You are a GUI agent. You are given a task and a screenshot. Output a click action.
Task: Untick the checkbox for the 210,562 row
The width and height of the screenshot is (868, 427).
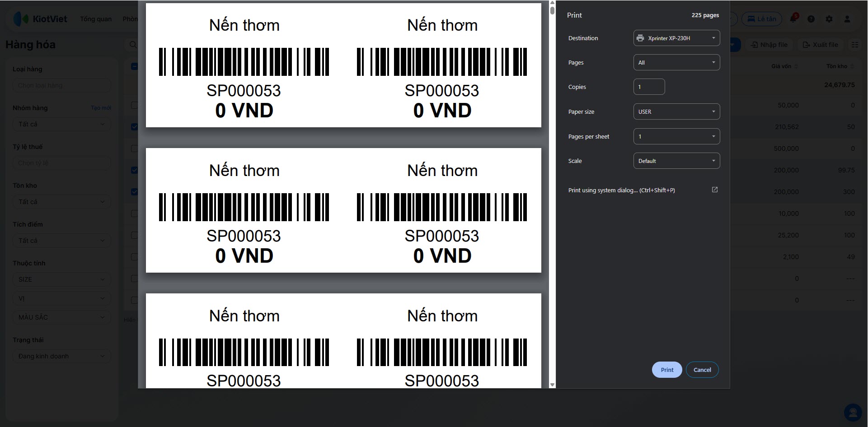[x=134, y=127]
